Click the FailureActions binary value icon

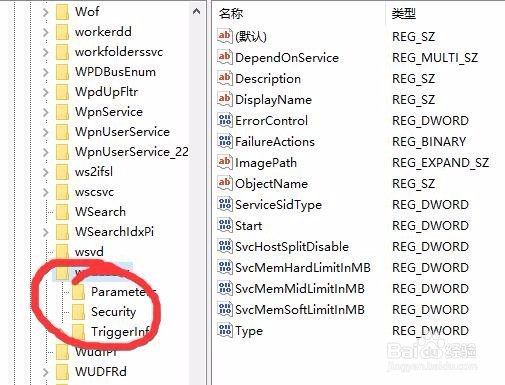(x=224, y=141)
